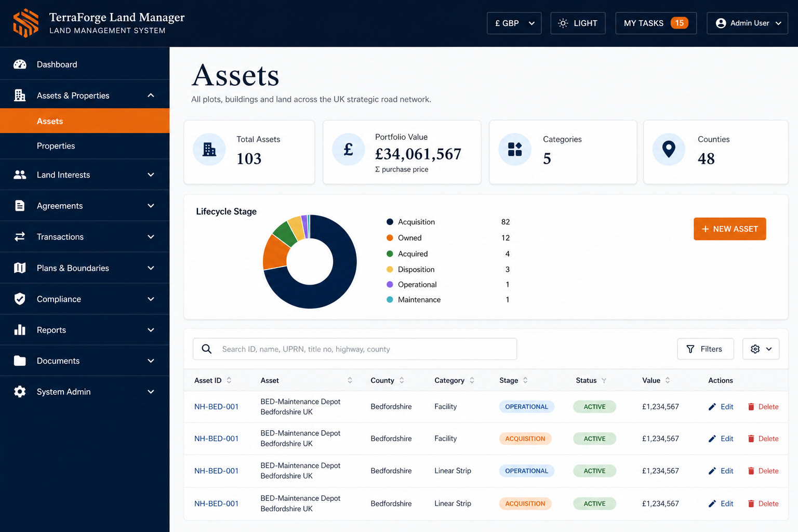Click the Dashboard gauge icon
This screenshot has width=798, height=532.
coord(20,64)
